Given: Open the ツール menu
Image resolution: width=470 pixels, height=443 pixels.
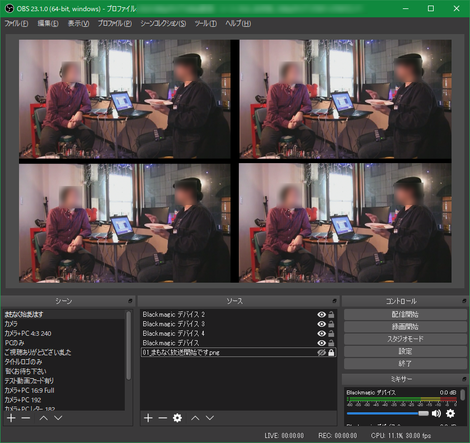Looking at the screenshot, I should pos(205,23).
